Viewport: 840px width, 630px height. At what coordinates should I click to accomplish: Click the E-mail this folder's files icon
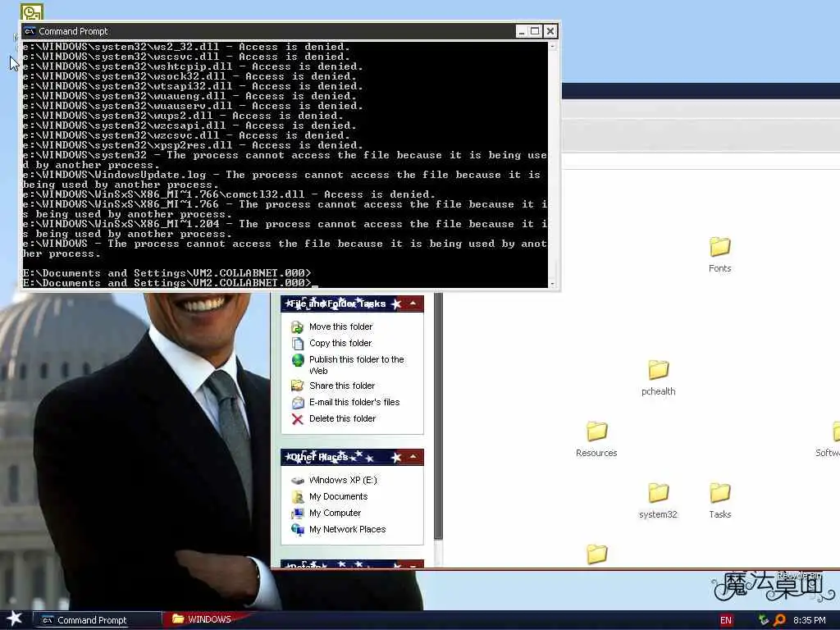[x=297, y=402]
